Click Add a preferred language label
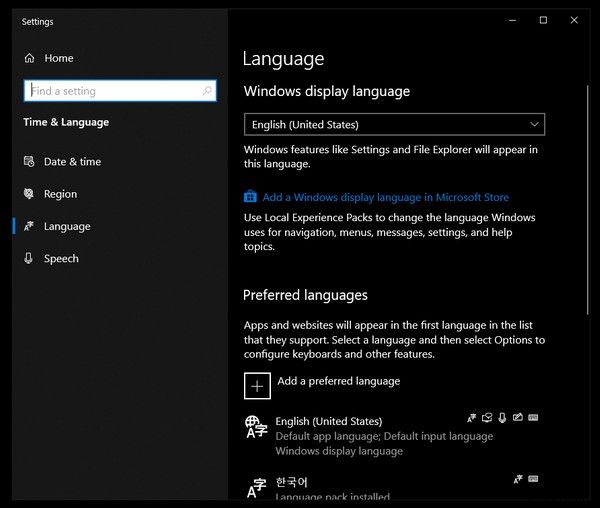 coord(338,381)
